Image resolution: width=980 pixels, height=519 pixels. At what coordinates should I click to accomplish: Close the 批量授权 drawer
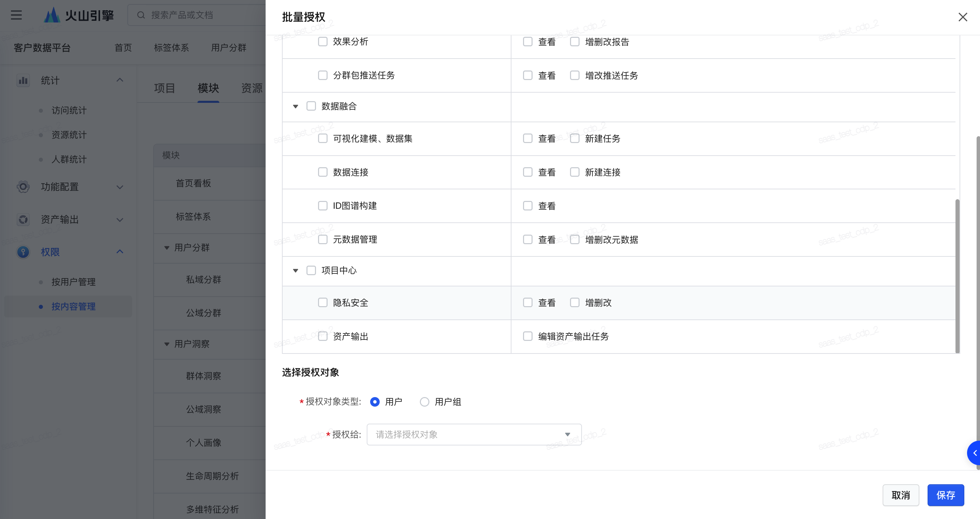click(x=963, y=17)
